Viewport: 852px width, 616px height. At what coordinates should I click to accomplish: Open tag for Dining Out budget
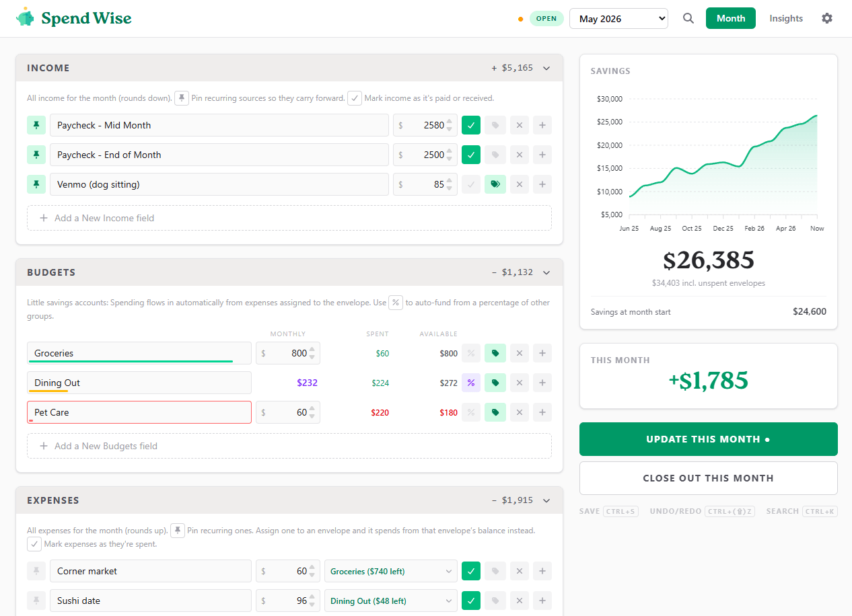click(x=495, y=383)
